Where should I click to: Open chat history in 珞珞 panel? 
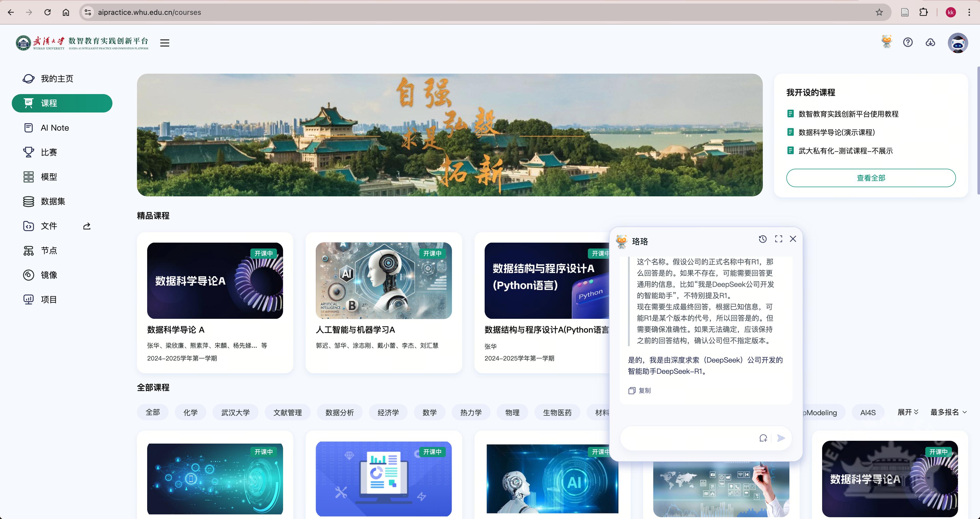point(762,239)
